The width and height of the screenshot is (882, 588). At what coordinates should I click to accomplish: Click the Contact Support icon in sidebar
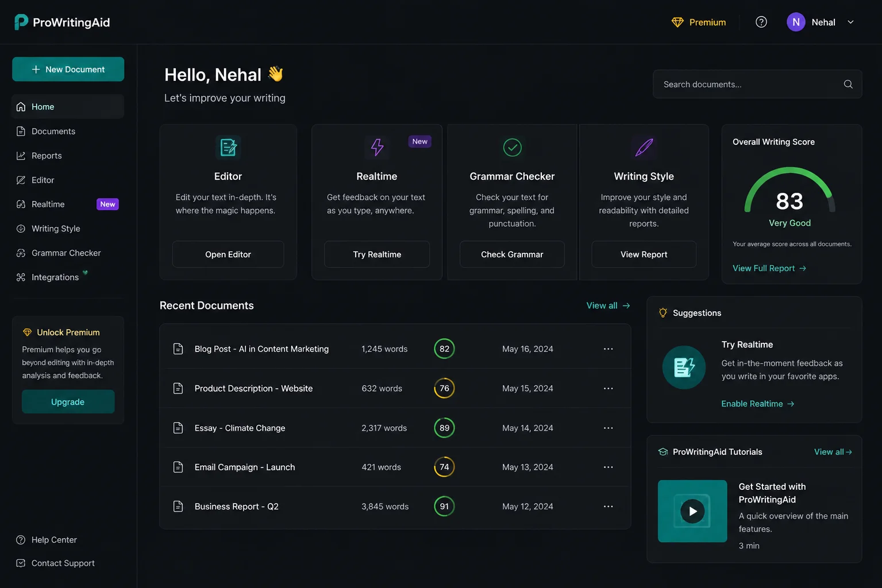(x=21, y=563)
